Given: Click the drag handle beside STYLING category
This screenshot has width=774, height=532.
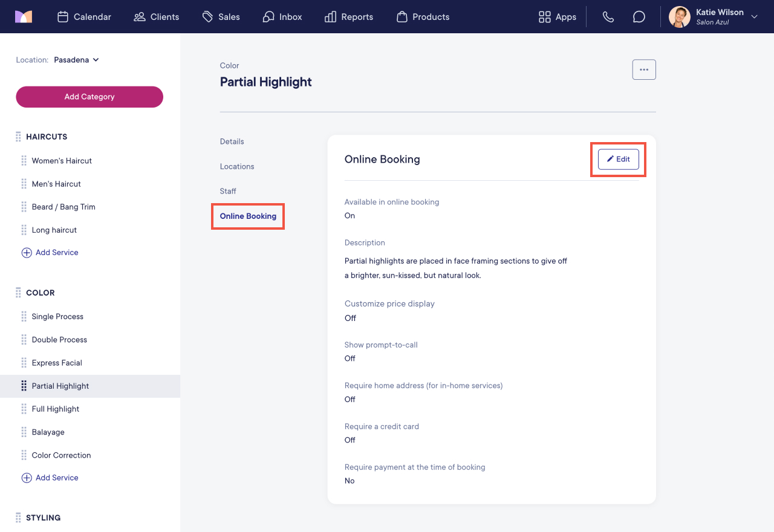Looking at the screenshot, I should click(18, 517).
